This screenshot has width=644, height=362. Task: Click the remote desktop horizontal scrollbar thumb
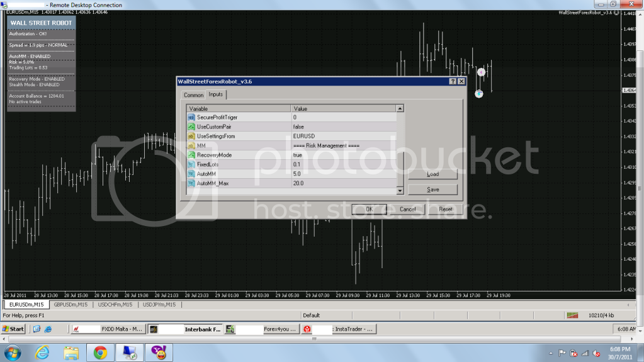click(314, 339)
